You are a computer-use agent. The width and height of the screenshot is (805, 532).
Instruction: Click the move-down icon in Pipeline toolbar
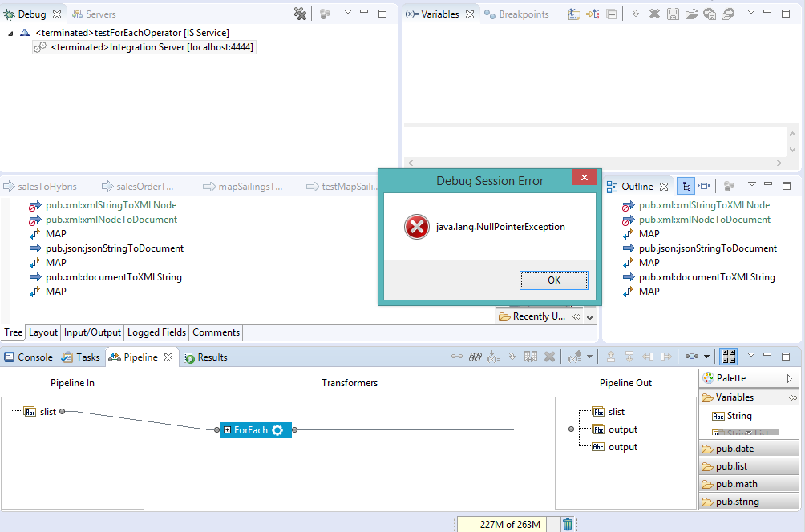point(629,357)
